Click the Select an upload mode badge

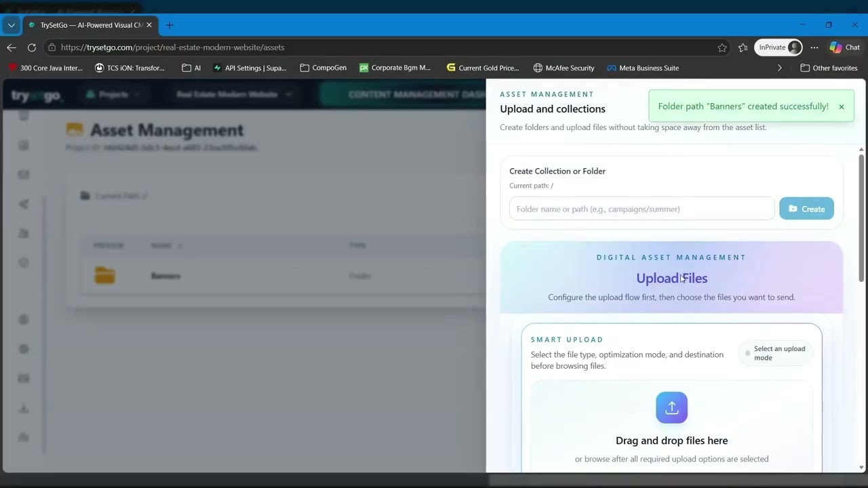tap(775, 353)
